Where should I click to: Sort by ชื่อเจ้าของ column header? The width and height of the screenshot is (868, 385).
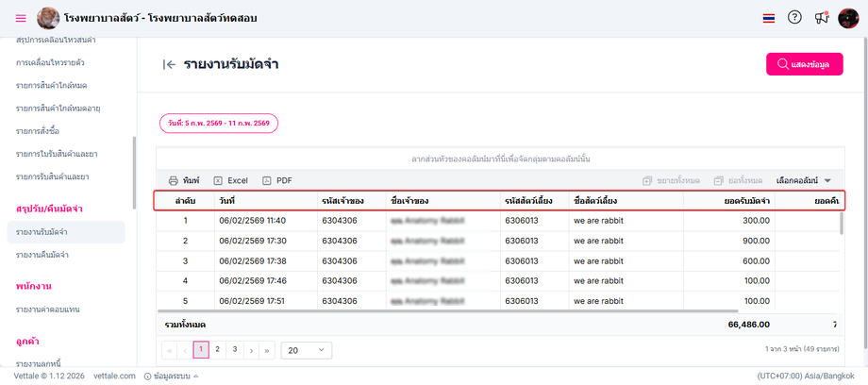point(442,201)
